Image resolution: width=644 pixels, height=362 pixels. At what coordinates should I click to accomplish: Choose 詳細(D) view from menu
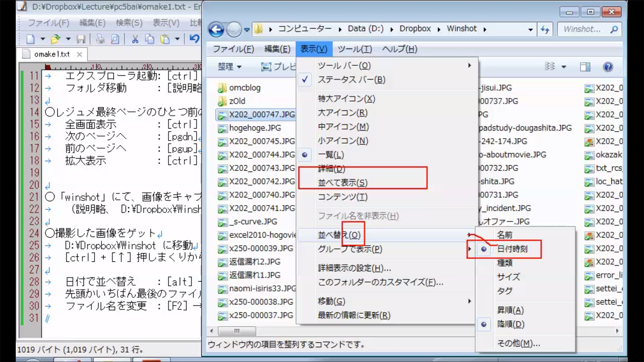tap(331, 169)
